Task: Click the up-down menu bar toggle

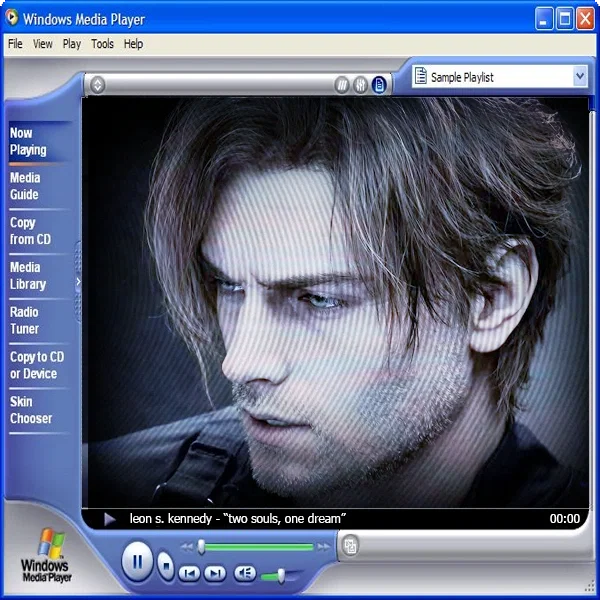Action: (x=98, y=85)
